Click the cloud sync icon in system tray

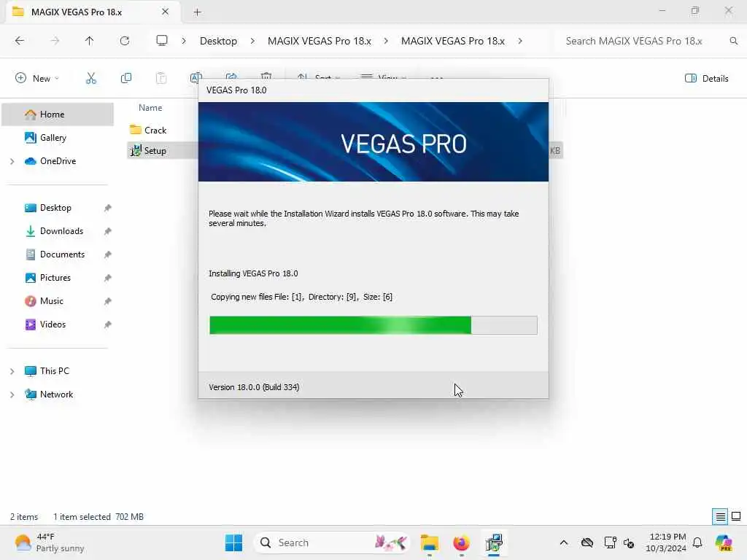(587, 542)
